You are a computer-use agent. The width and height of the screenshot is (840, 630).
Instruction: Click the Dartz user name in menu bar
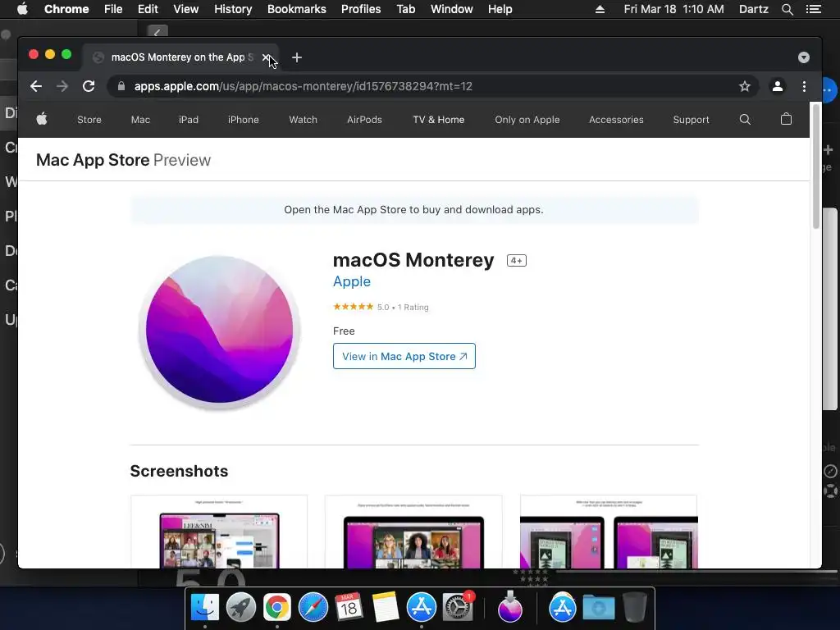(753, 9)
